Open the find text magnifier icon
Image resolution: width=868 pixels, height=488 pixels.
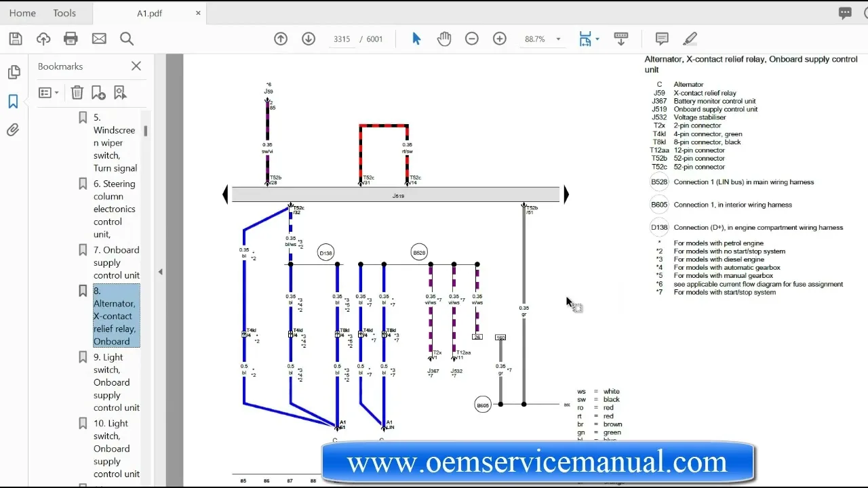coord(127,39)
